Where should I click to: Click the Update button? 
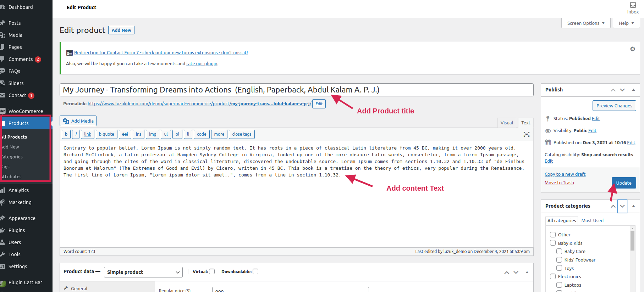(x=624, y=183)
